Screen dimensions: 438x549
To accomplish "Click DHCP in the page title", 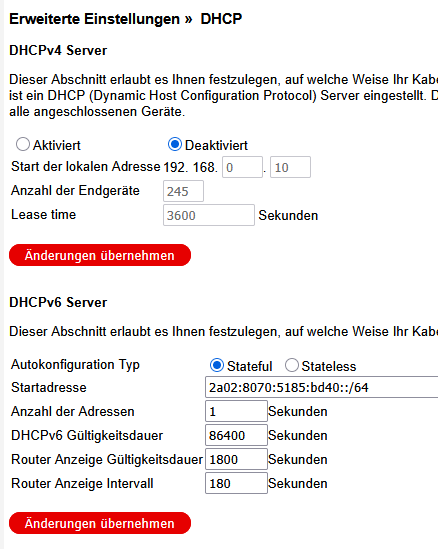I will click(x=221, y=19).
